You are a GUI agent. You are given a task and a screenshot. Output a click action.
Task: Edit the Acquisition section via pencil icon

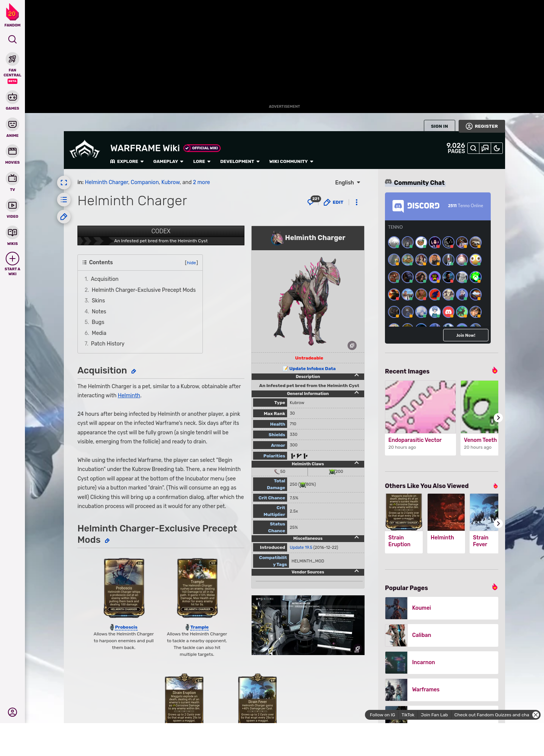[x=134, y=372]
